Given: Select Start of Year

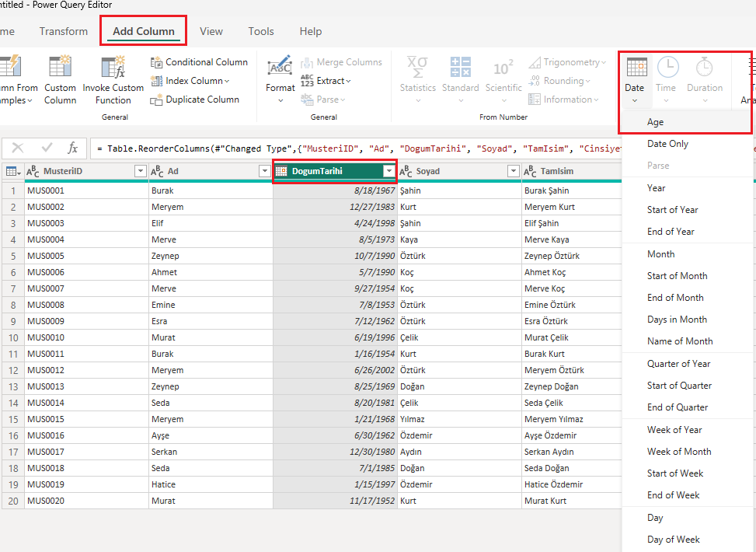Looking at the screenshot, I should (x=687, y=210).
